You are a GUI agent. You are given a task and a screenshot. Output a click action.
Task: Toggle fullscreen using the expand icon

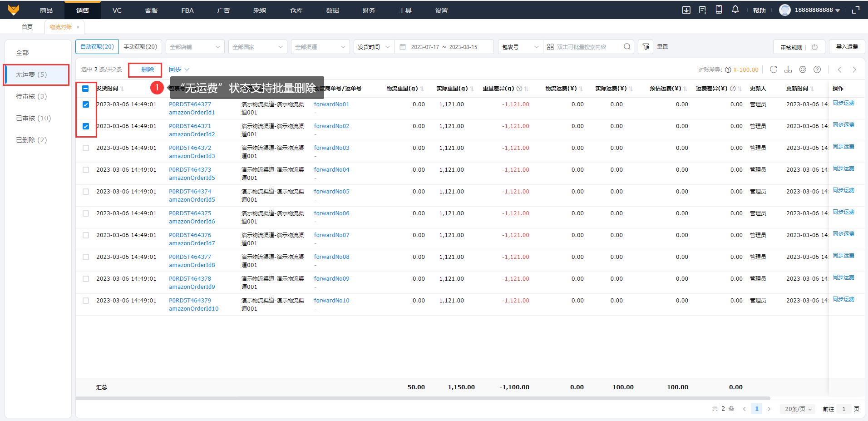[x=856, y=10]
